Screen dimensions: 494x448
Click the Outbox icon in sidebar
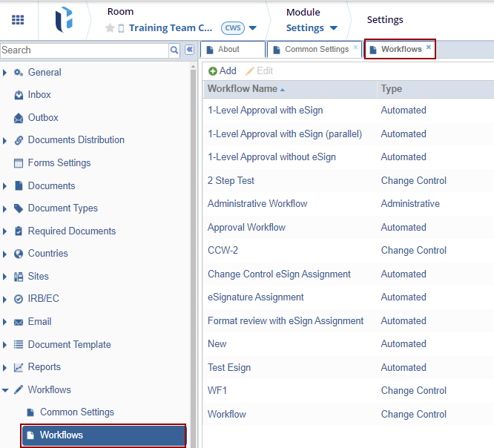(x=19, y=118)
